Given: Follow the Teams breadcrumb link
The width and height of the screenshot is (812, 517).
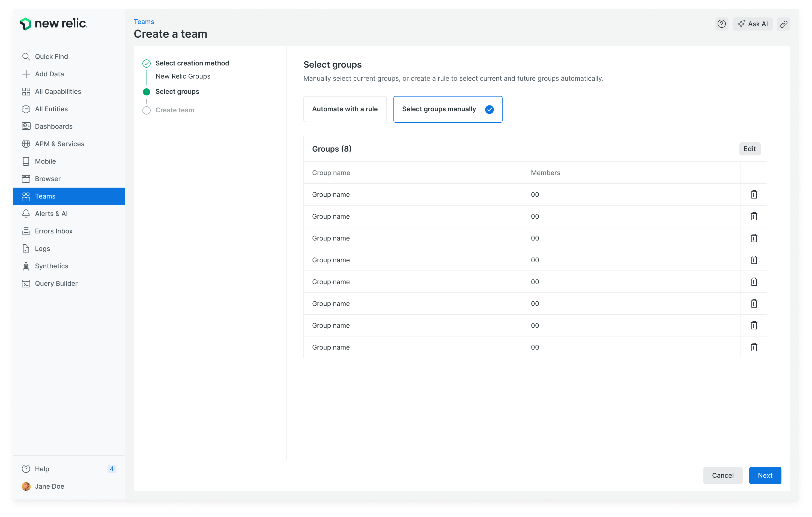Looking at the screenshot, I should click(144, 22).
